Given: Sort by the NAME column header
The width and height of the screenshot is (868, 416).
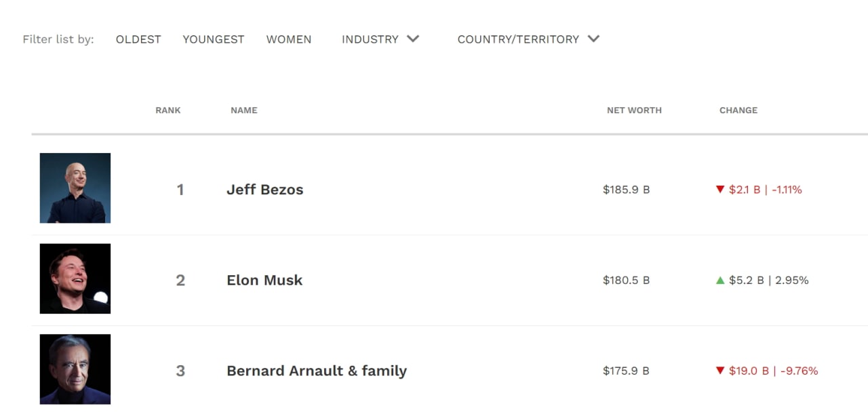Looking at the screenshot, I should click(x=244, y=110).
